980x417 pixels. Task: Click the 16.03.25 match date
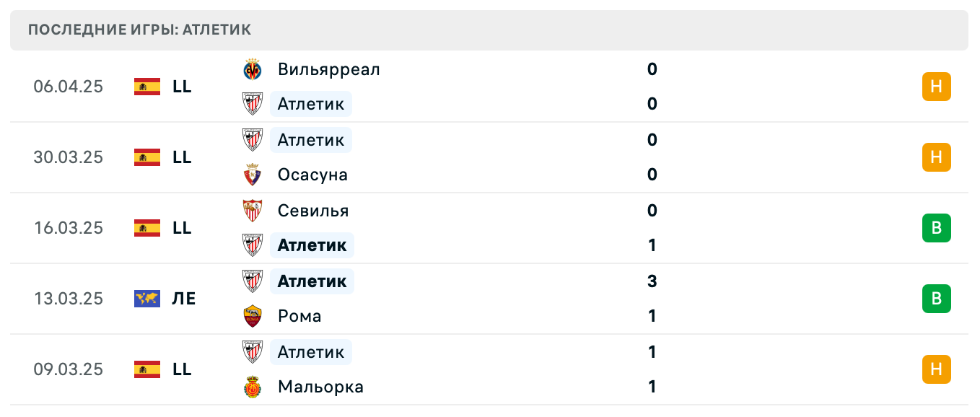[69, 228]
